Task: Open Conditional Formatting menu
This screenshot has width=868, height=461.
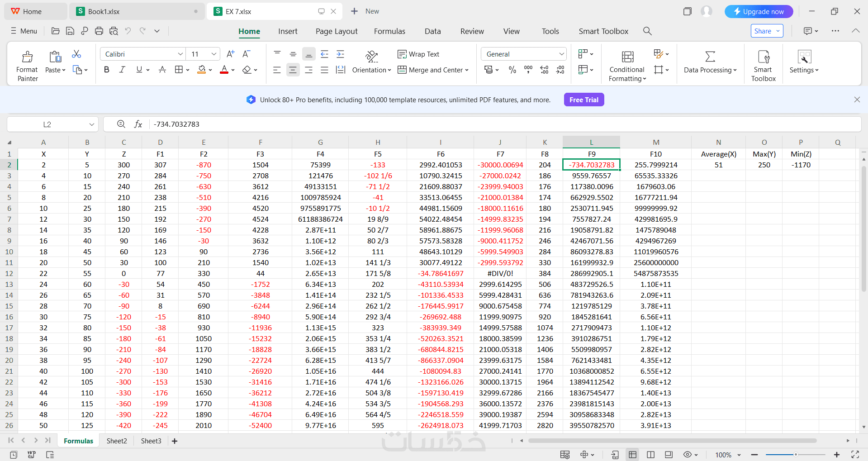Action: pos(627,66)
